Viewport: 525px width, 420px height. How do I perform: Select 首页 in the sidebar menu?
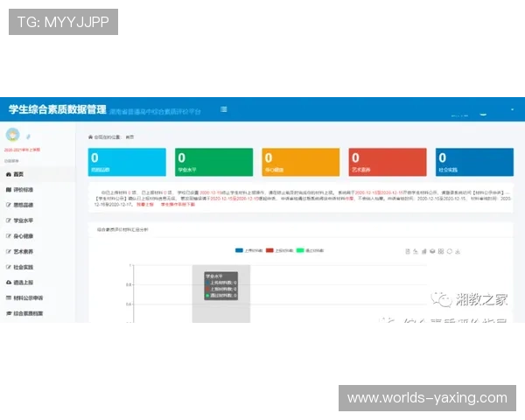click(19, 174)
